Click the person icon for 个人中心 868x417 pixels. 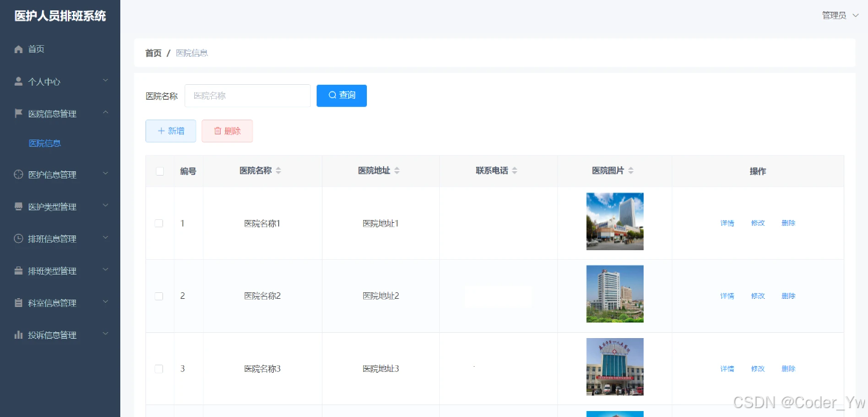18,81
